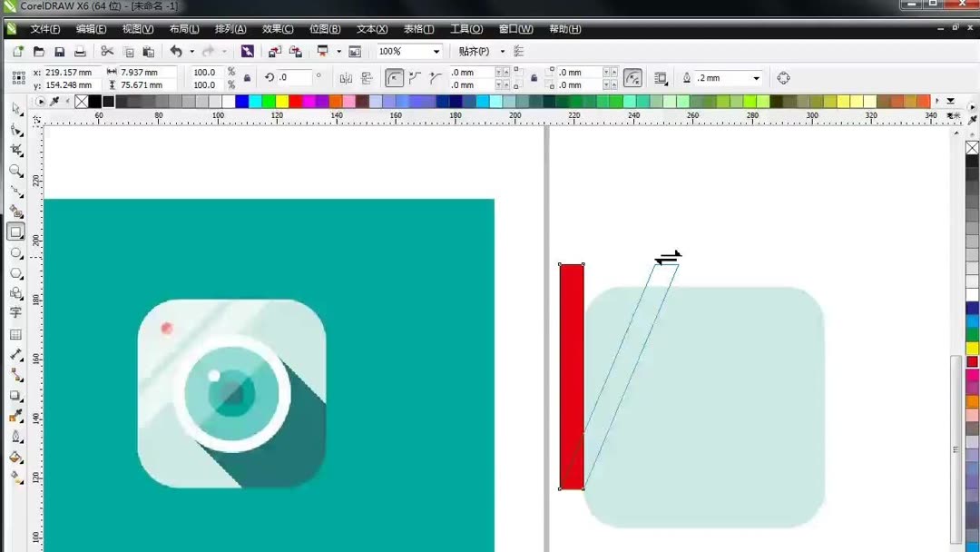The width and height of the screenshot is (980, 552).
Task: Undo the last action
Action: (176, 51)
